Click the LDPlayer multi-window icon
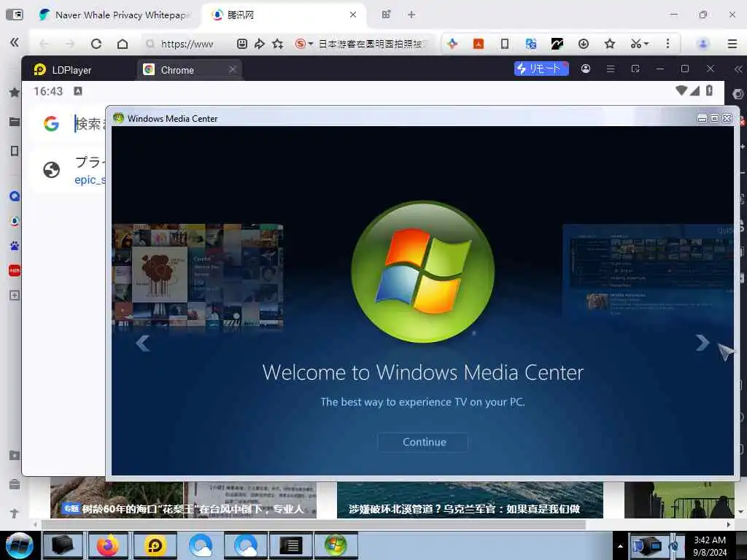747x560 pixels. [635, 69]
